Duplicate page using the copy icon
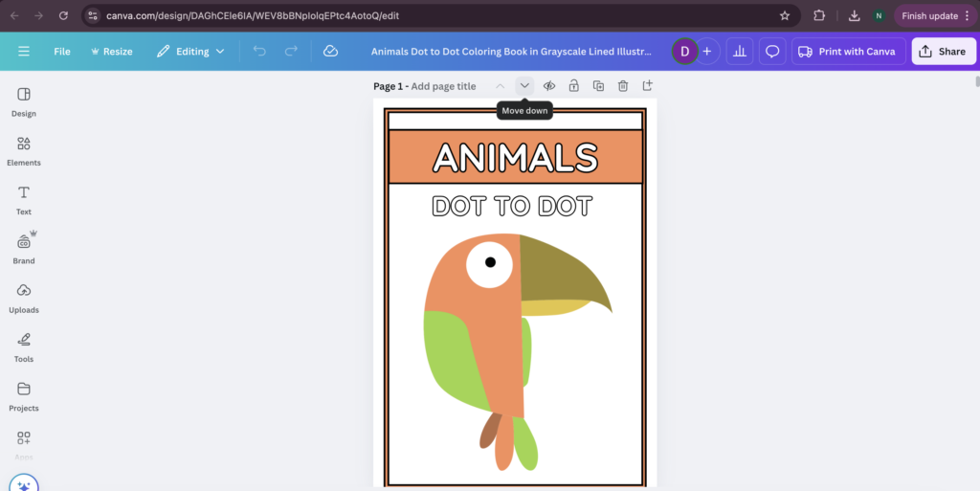 click(x=598, y=86)
